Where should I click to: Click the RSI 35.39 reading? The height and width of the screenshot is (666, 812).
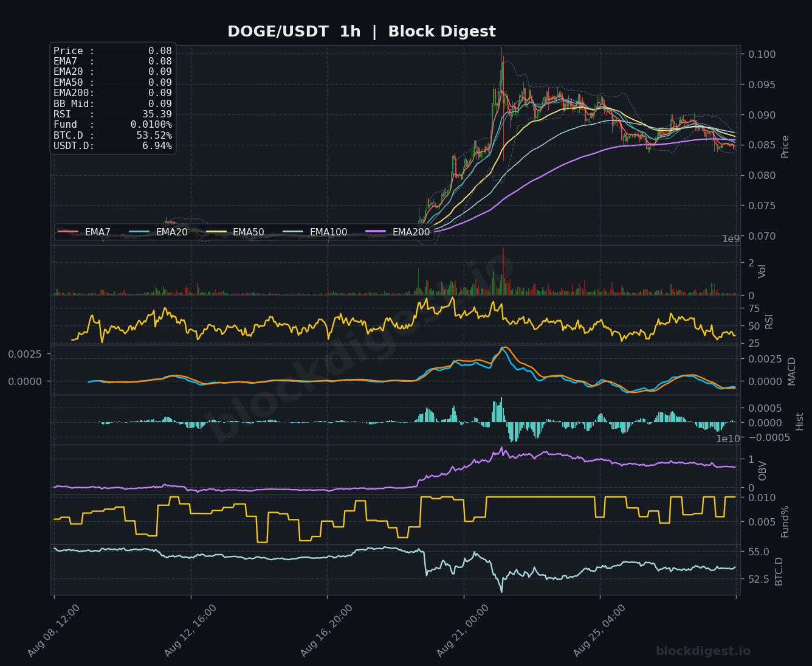click(x=112, y=114)
